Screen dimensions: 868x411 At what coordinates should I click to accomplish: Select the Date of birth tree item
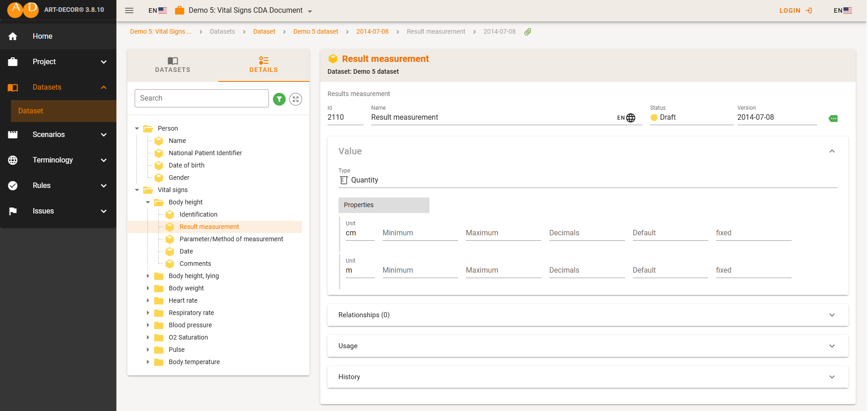pos(187,165)
